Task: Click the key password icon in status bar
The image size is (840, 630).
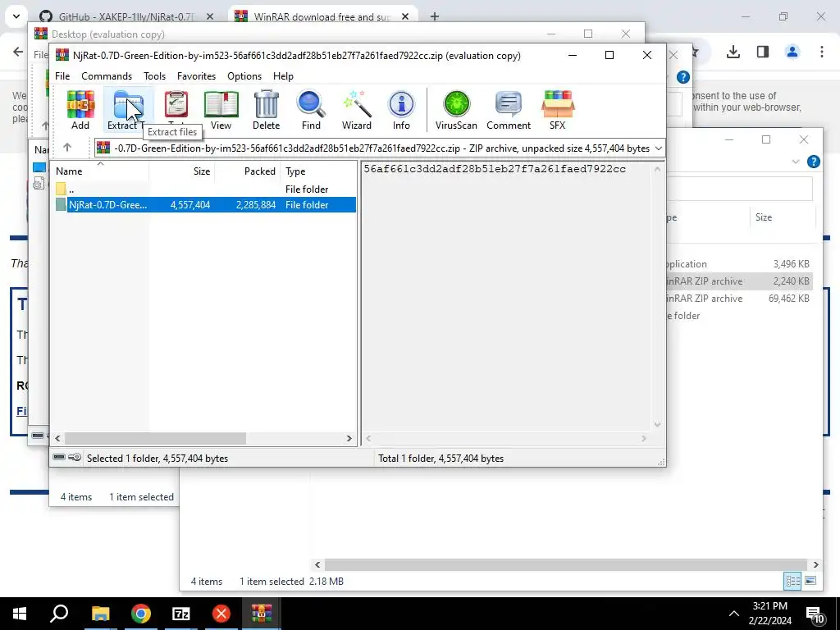Action: (75, 457)
